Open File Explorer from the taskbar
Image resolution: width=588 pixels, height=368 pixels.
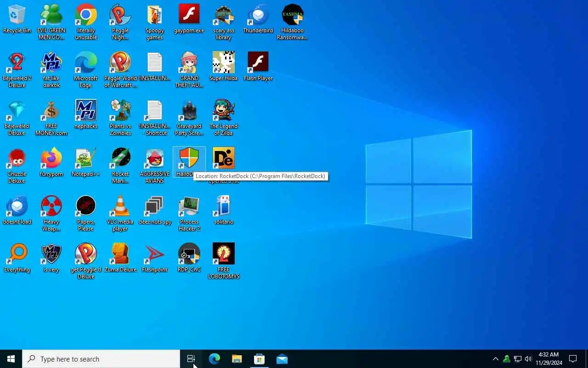[x=237, y=359]
